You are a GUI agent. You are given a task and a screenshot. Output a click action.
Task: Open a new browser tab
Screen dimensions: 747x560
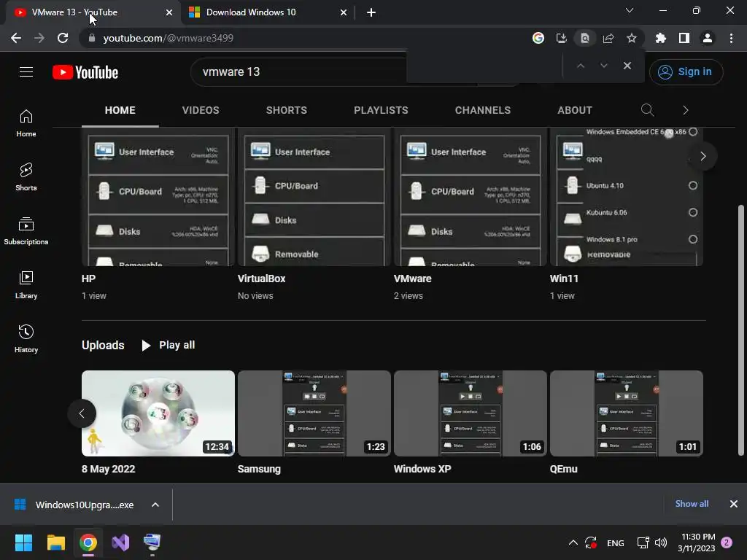click(x=371, y=12)
